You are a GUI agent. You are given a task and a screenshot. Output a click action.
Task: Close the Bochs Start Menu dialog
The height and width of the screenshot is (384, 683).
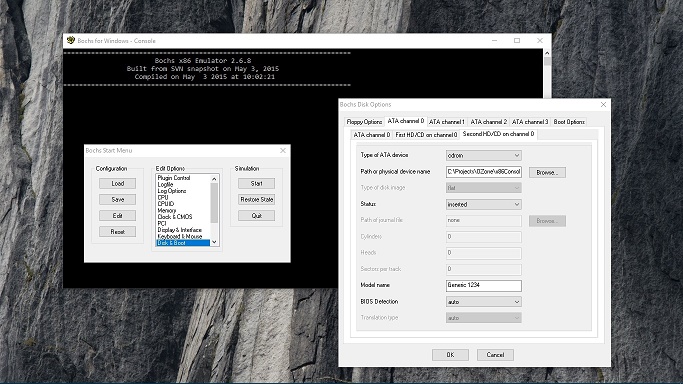[x=283, y=150]
